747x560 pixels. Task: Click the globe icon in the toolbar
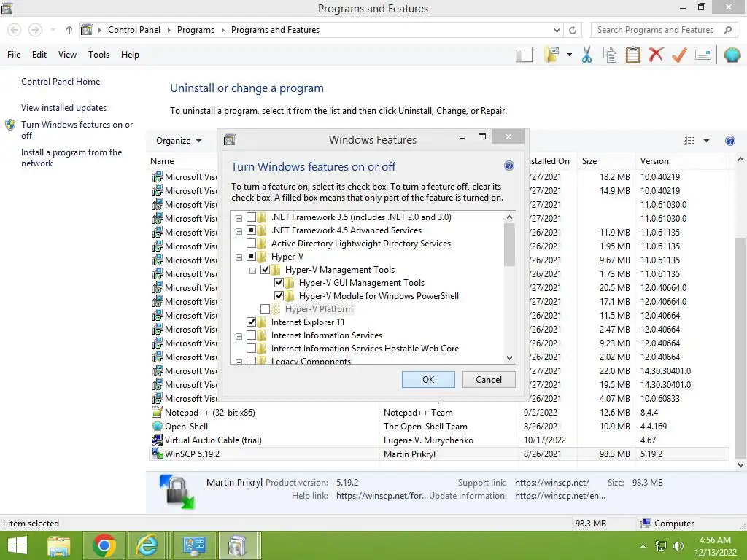732,55
